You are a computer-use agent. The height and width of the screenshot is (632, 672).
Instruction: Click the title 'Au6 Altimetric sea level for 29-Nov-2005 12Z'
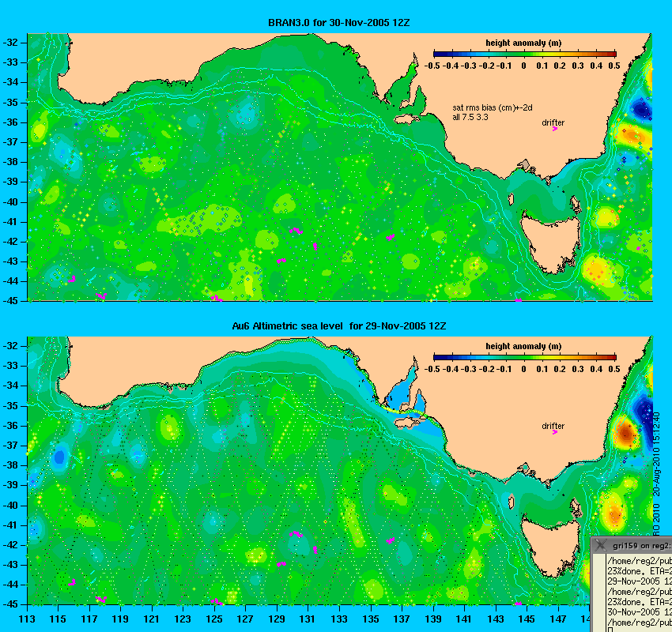[338, 325]
